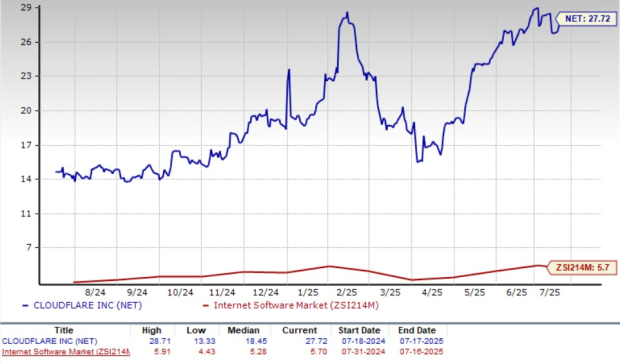This screenshot has width=620, height=364.
Task: Click the 20 y-axis label
Action: coord(26,111)
